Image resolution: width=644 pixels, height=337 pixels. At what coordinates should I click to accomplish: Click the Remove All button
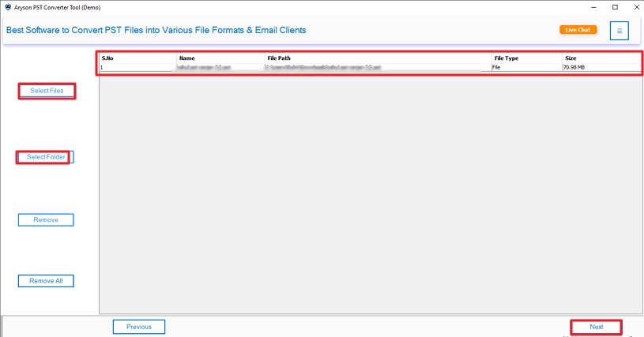click(x=46, y=281)
